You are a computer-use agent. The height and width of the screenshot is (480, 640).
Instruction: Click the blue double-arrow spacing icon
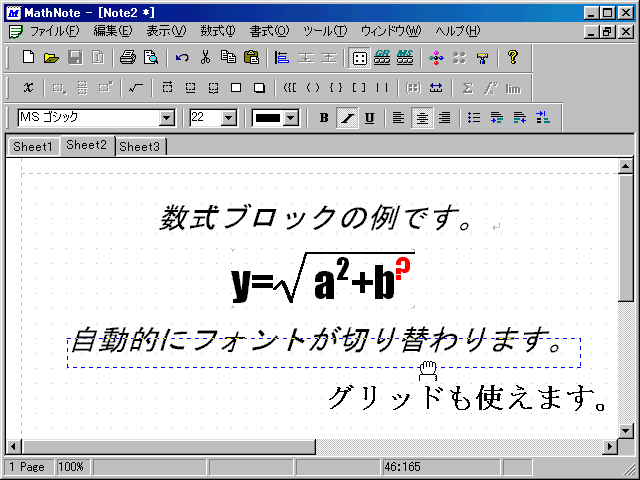click(436, 88)
